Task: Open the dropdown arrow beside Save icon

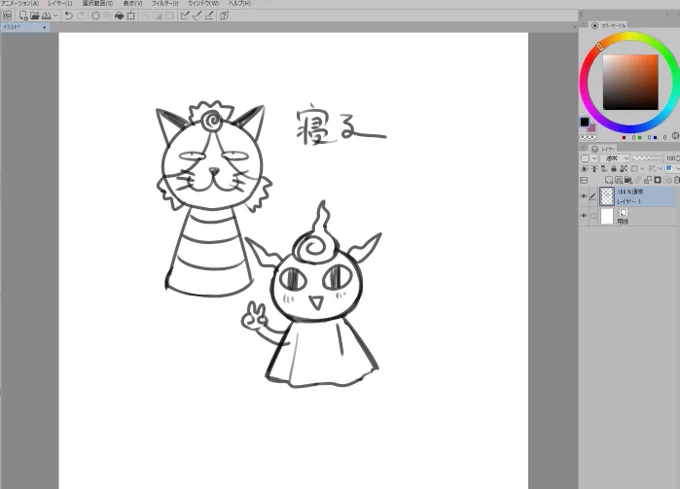Action: (55, 16)
